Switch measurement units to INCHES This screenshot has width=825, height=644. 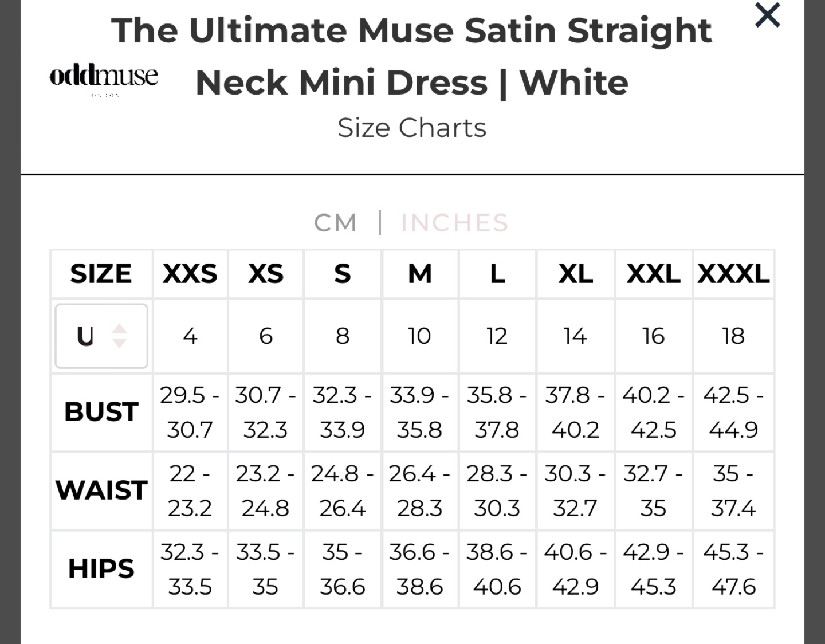[454, 222]
